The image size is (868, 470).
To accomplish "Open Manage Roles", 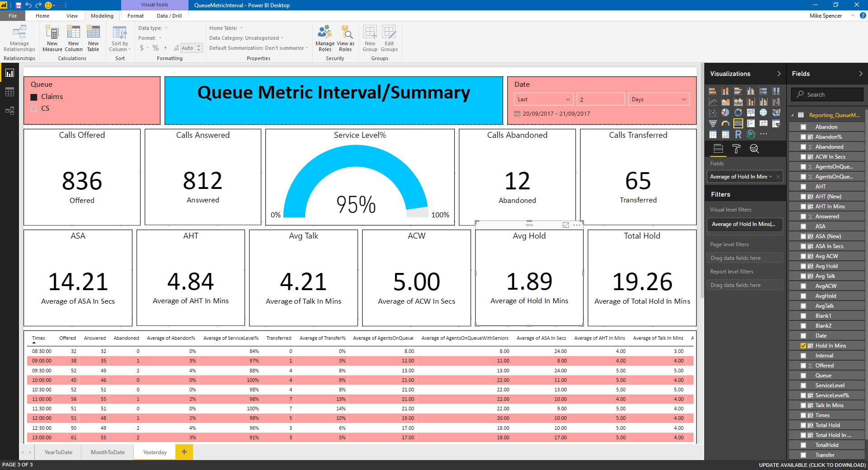I will [x=325, y=38].
